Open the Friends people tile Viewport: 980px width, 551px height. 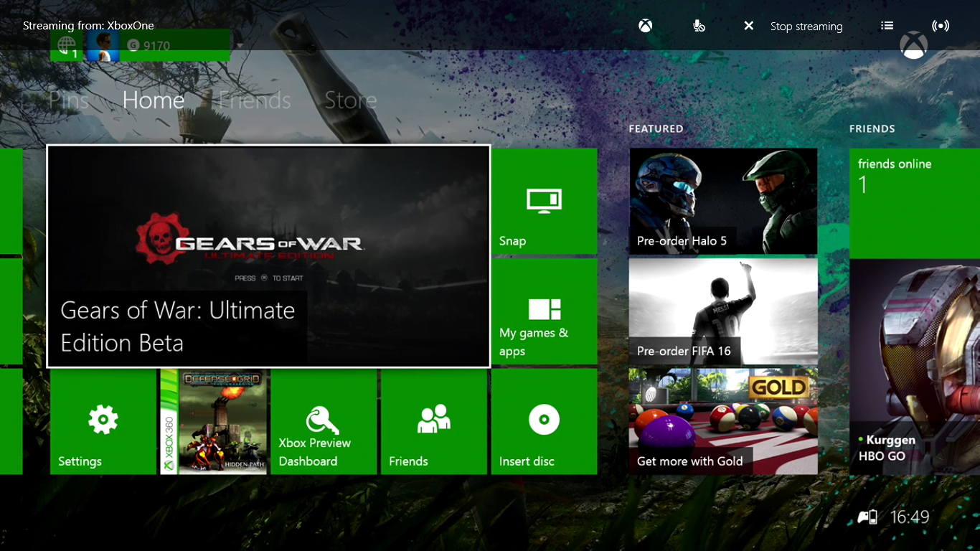coord(433,421)
